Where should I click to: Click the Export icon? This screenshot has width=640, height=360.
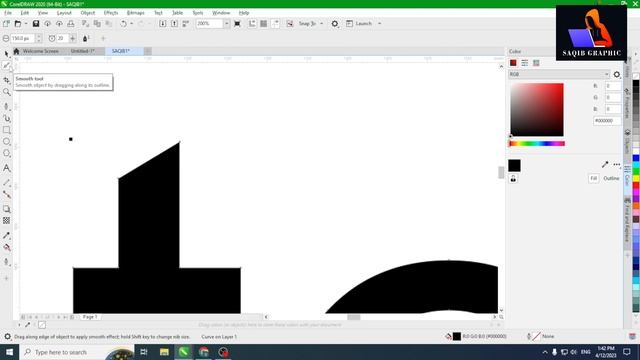point(174,24)
